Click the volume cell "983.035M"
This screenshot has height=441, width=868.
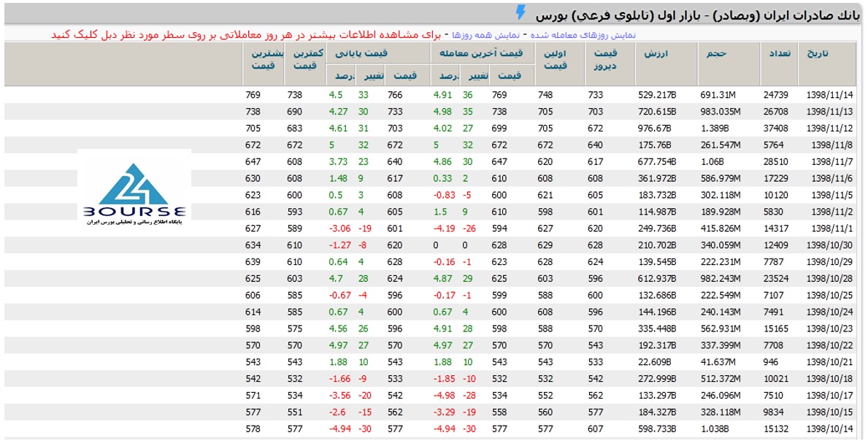[x=721, y=111]
